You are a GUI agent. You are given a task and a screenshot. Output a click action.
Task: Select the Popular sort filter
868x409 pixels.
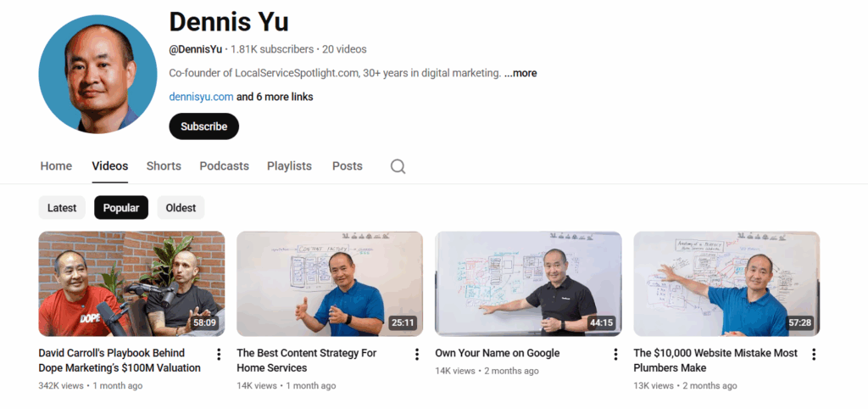click(x=121, y=208)
